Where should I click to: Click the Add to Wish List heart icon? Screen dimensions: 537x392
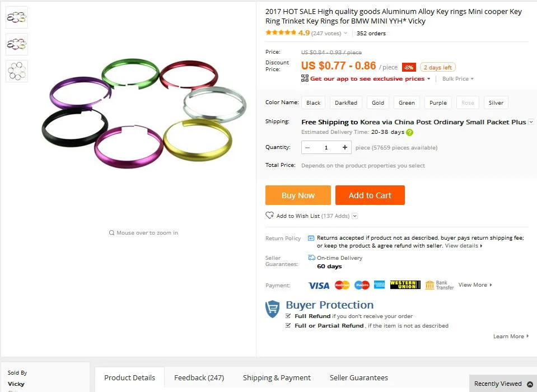click(269, 216)
